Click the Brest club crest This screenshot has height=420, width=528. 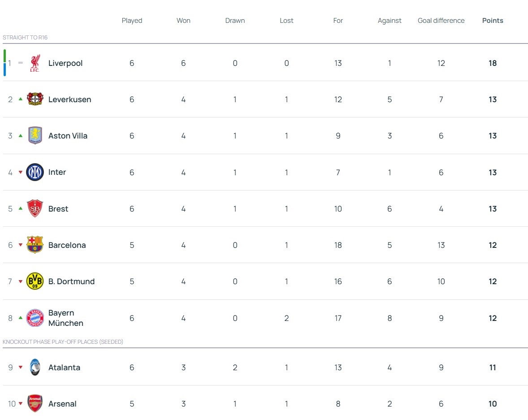coord(35,209)
